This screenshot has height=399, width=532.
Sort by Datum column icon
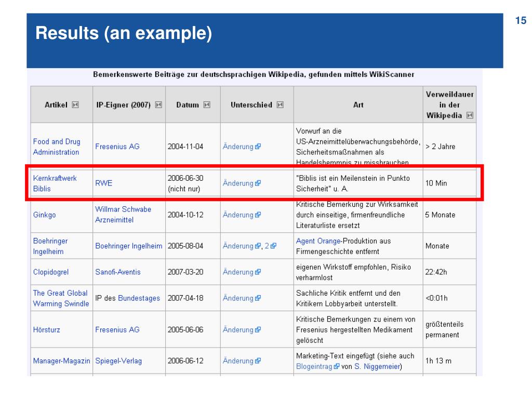pyautogui.click(x=207, y=105)
